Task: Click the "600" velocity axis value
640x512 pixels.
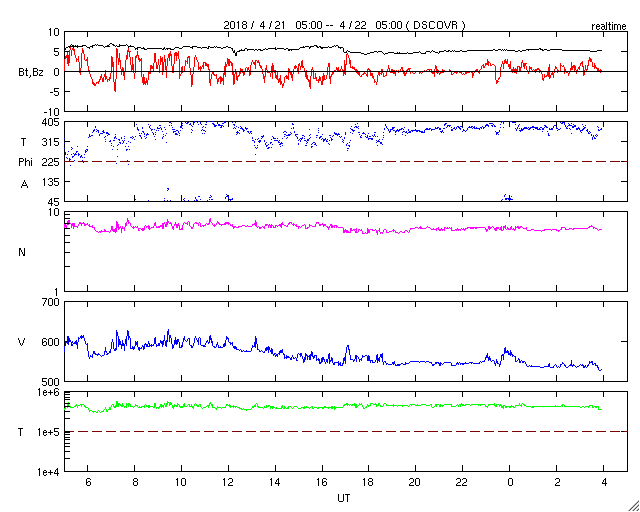Action: 52,342
